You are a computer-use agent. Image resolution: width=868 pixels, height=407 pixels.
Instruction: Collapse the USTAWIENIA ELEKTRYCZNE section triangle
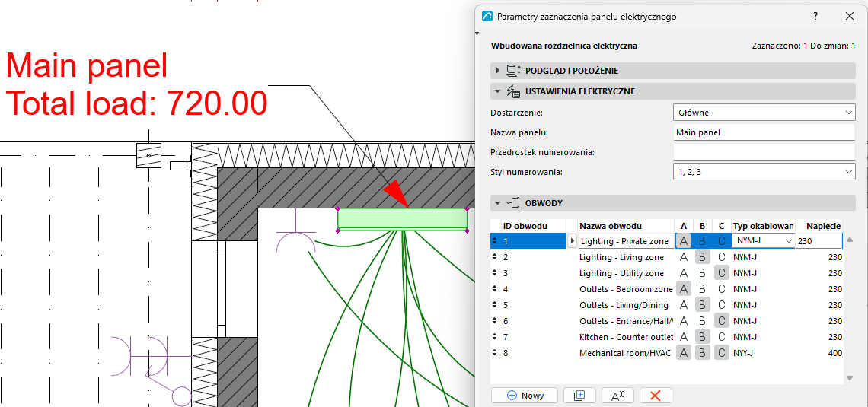(498, 91)
